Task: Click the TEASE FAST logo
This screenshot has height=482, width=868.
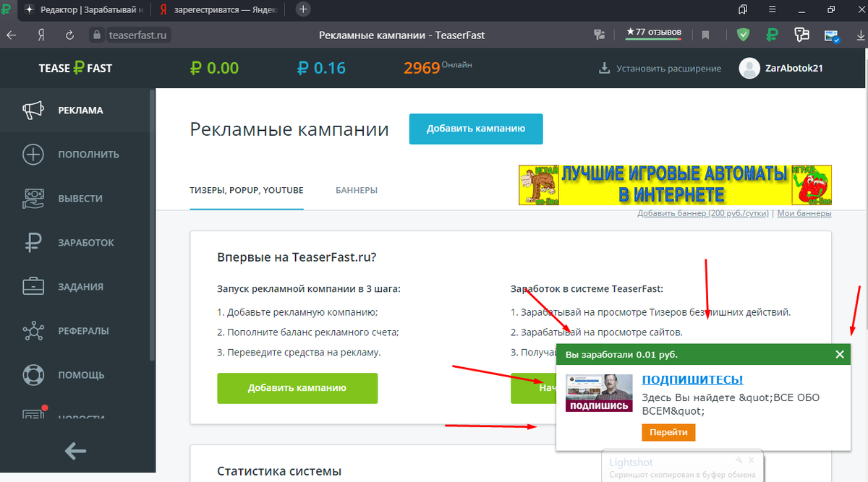Action: 75,68
